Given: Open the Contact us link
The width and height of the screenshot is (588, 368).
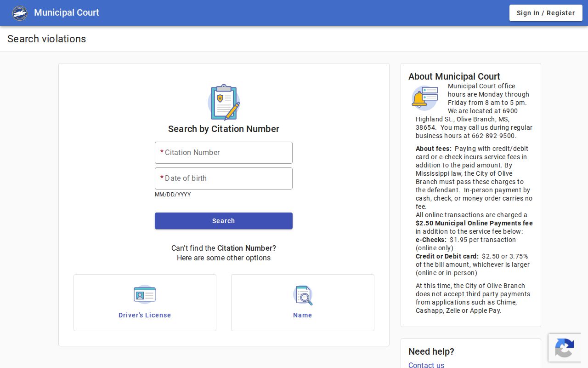Looking at the screenshot, I should tap(426, 365).
